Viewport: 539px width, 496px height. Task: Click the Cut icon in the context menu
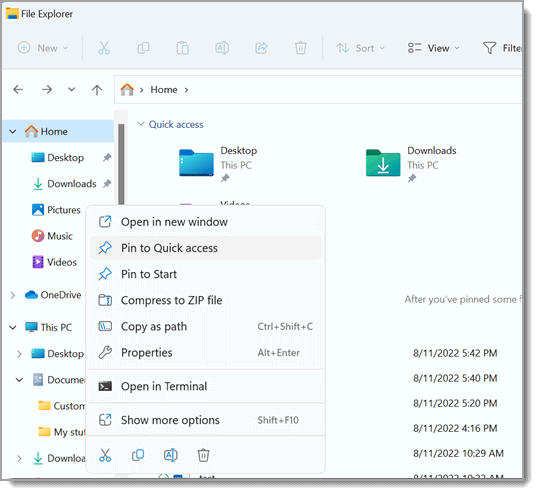point(105,455)
